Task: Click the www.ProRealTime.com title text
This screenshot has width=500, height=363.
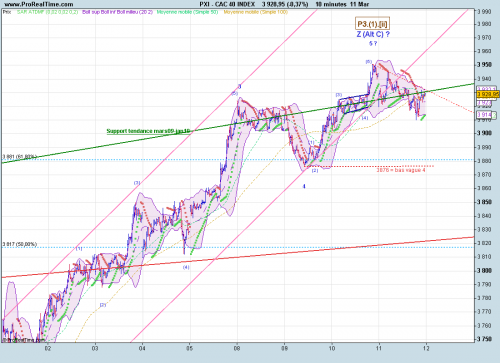Action: (x=39, y=4)
